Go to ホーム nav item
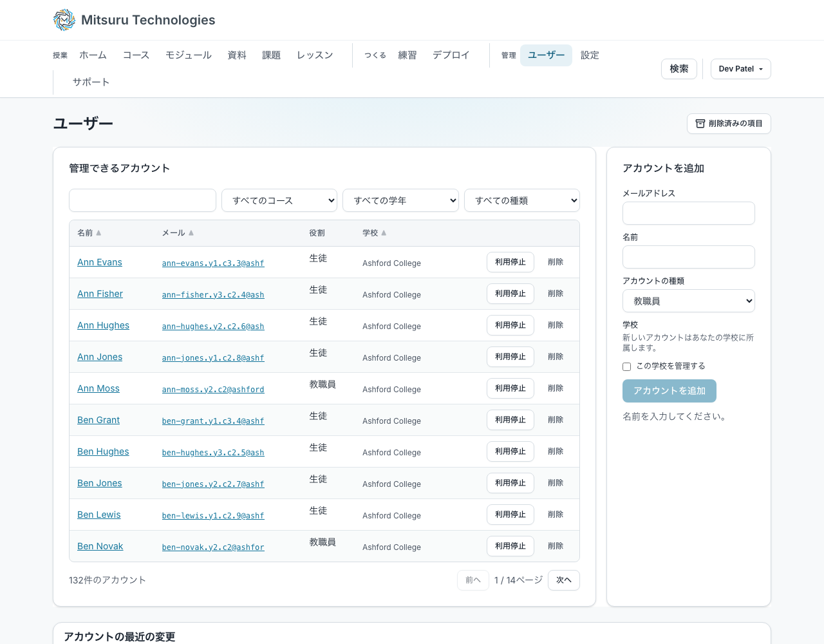The image size is (824, 644). point(93,55)
